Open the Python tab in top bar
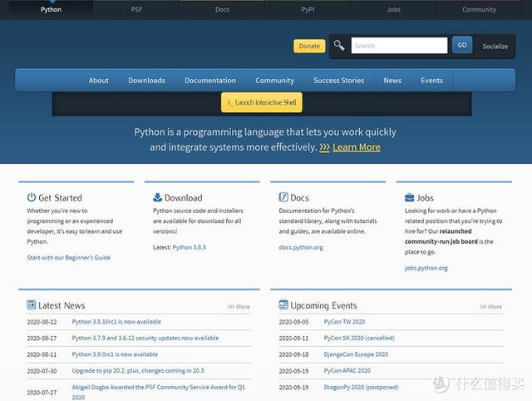The width and height of the screenshot is (532, 401). tap(51, 9)
